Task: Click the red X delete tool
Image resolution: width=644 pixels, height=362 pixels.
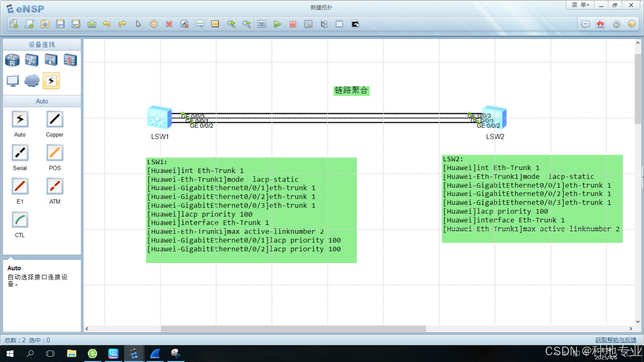Action: click(x=169, y=24)
